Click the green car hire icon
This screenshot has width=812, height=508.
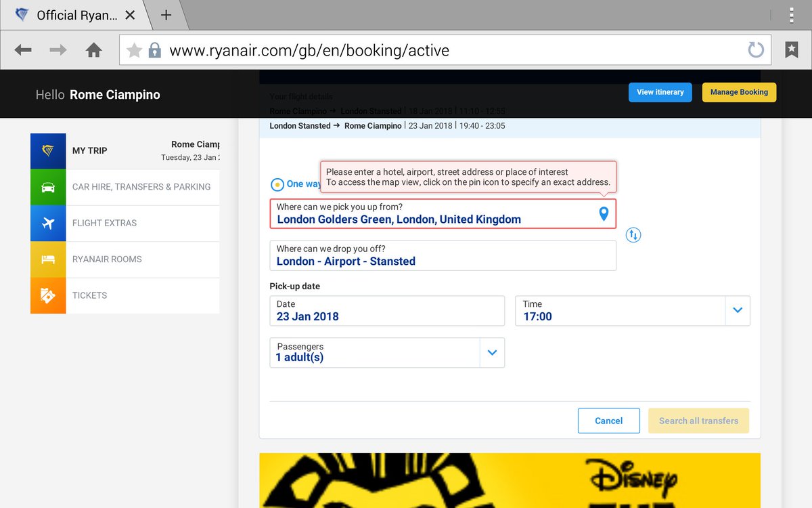tap(48, 187)
